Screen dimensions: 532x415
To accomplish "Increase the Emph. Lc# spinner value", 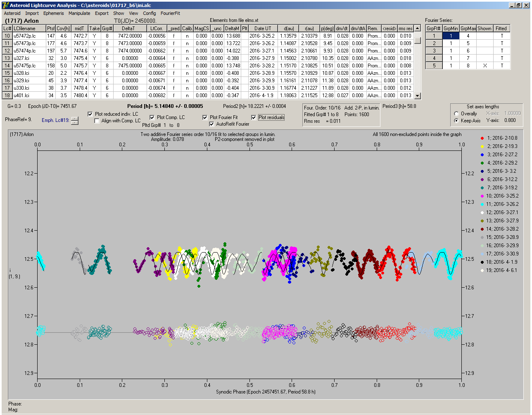I will 74,119.
